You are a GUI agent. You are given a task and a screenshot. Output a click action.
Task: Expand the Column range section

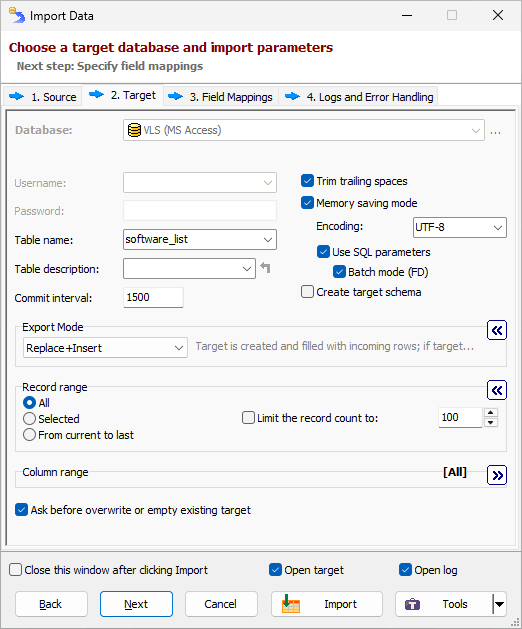tap(497, 475)
